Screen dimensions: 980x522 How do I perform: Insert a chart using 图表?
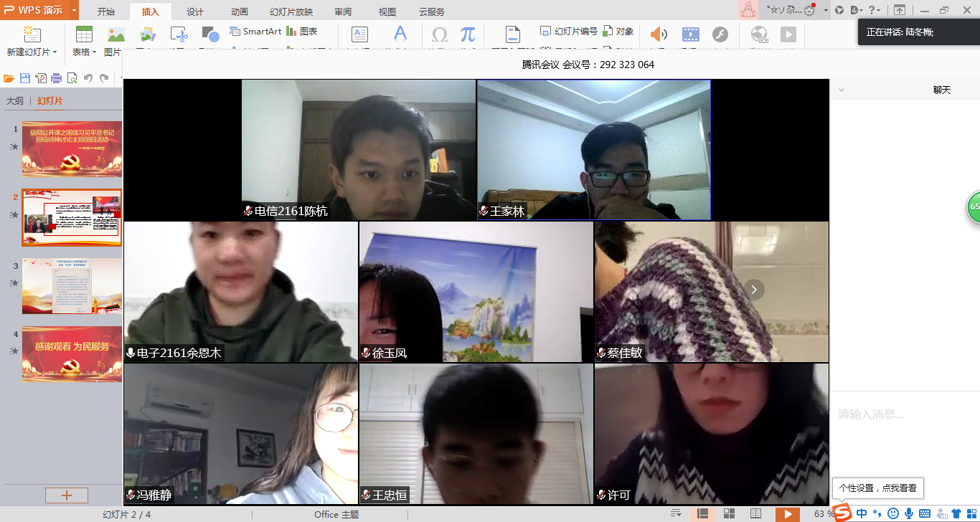tap(302, 32)
